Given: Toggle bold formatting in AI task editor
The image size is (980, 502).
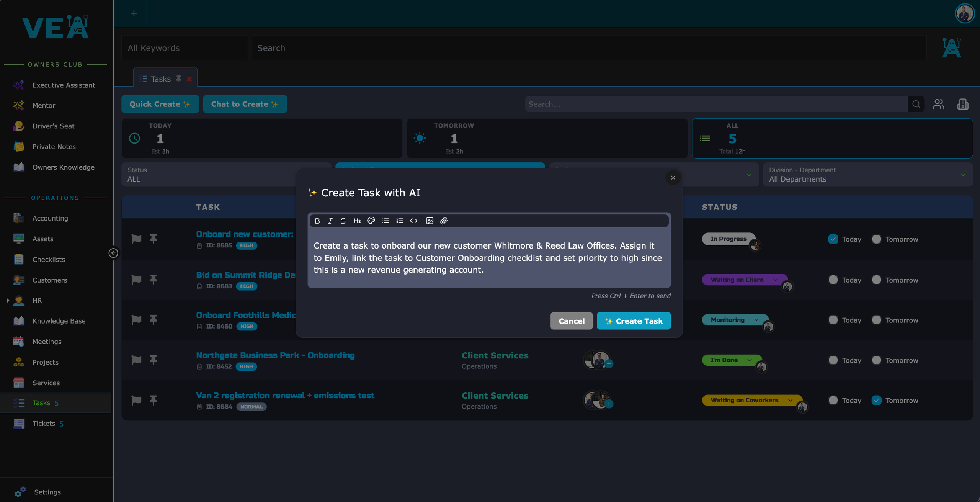Looking at the screenshot, I should pos(317,221).
